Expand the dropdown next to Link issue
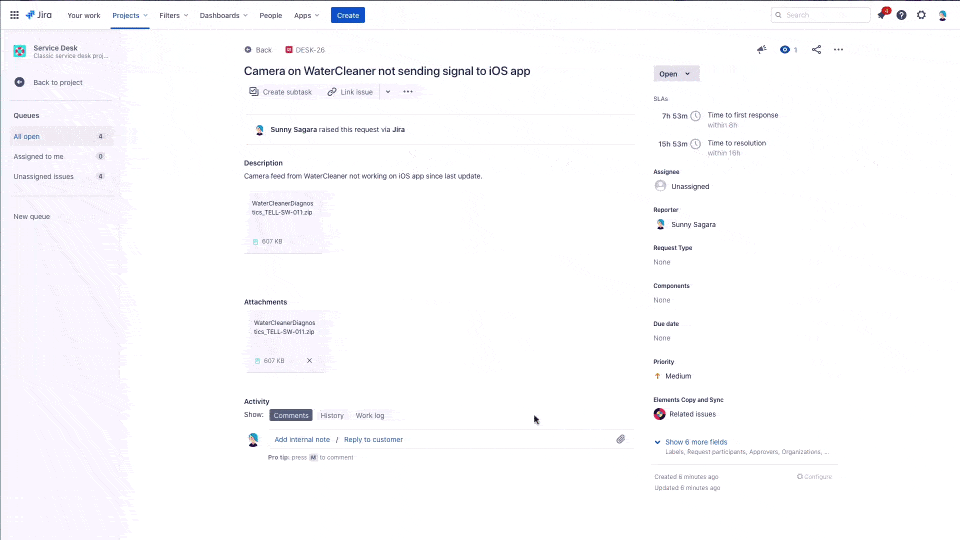Screen dimensions: 960x540 [388, 92]
